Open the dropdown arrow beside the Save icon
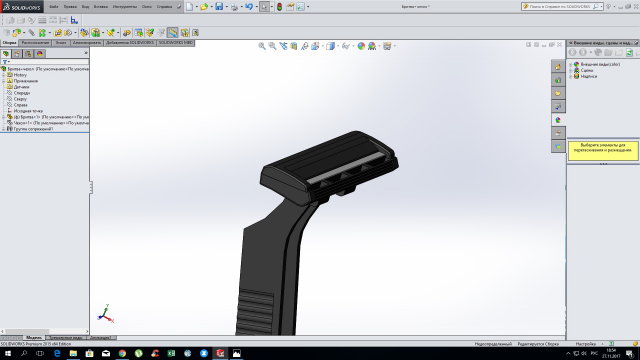 click(227, 7)
